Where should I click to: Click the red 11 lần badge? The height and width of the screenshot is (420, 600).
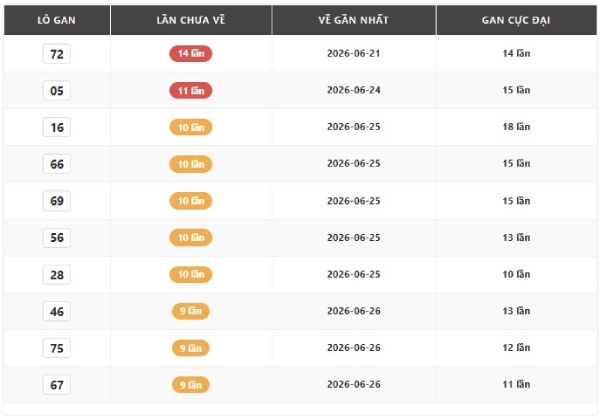pyautogui.click(x=191, y=91)
